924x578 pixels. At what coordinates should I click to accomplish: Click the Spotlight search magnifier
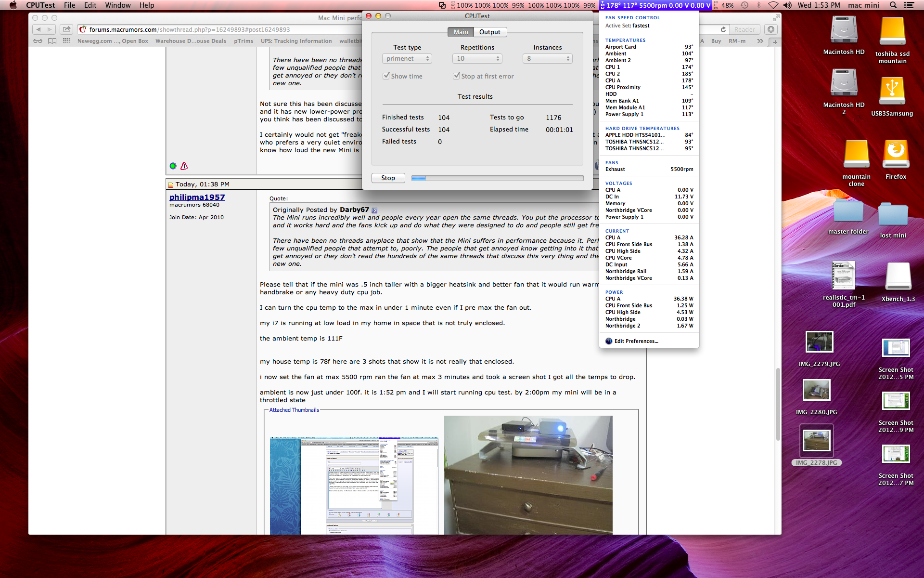coord(893,5)
